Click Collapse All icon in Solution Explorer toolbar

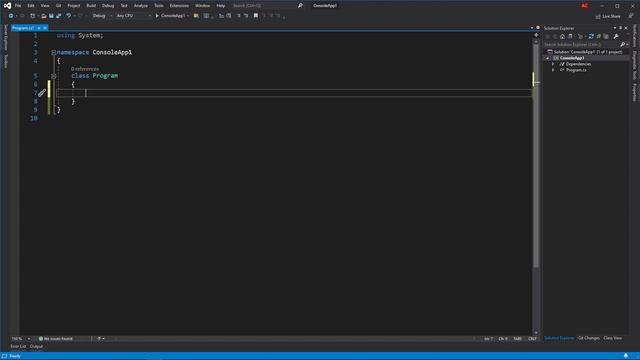(x=599, y=37)
